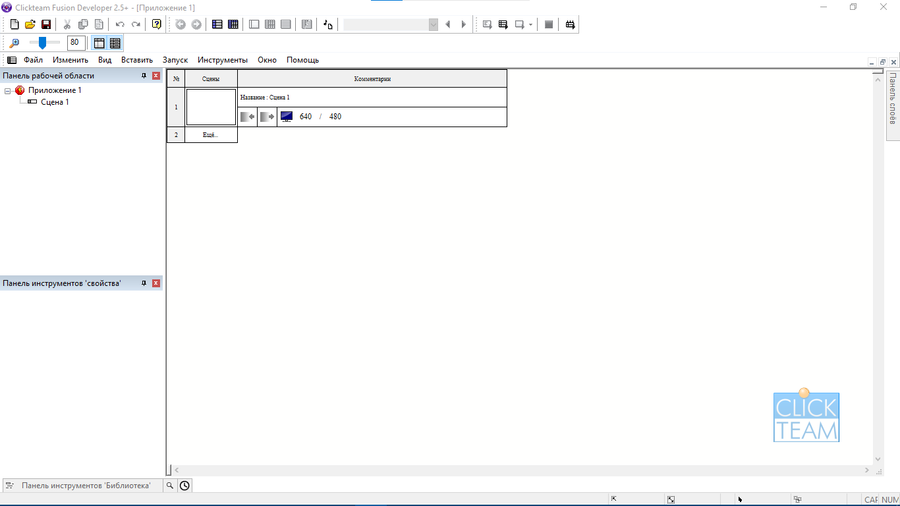Open the storyboard editor icon
900x506 pixels.
[217, 24]
